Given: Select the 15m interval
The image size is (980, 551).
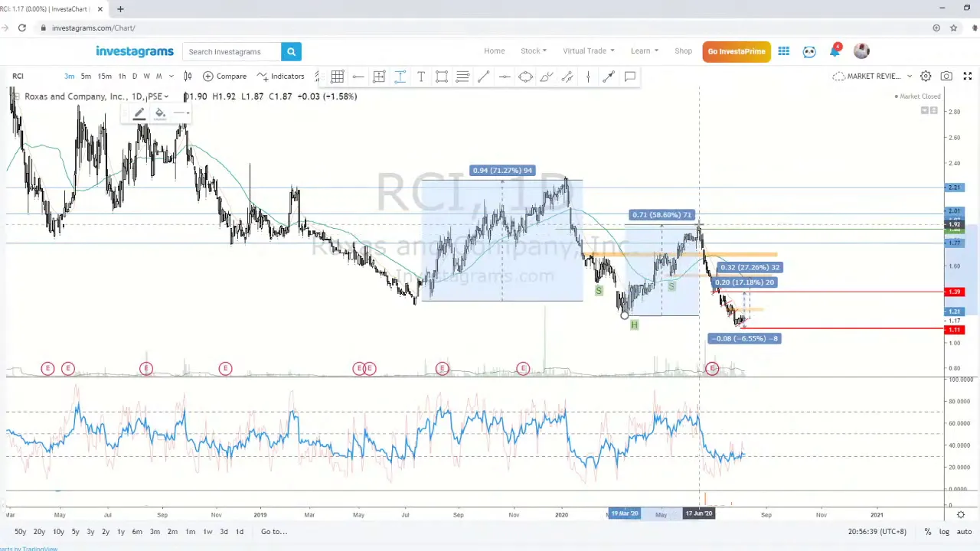Looking at the screenshot, I should pos(104,77).
